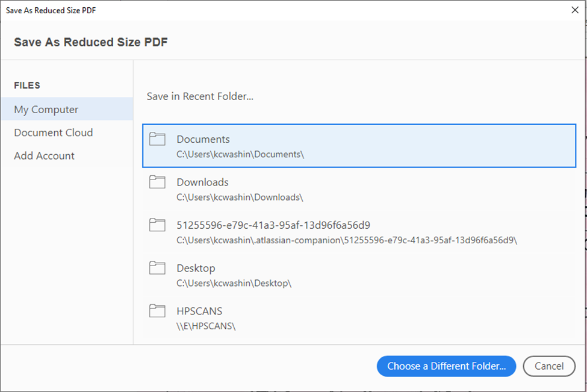Open the Add Account option
This screenshot has height=392, width=587.
pyautogui.click(x=45, y=155)
